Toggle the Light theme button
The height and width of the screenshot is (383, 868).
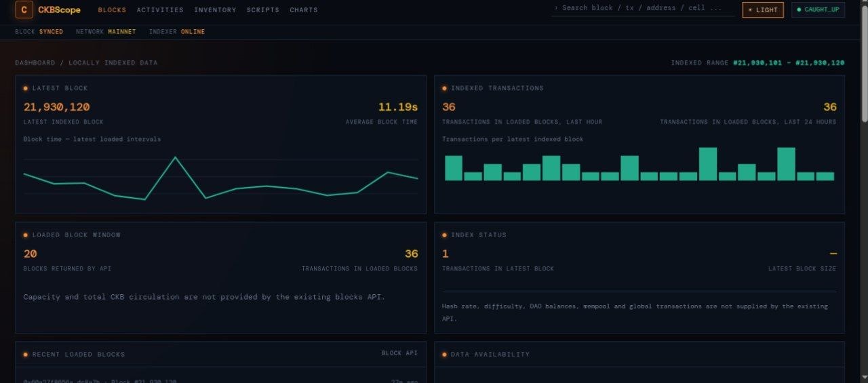point(763,9)
